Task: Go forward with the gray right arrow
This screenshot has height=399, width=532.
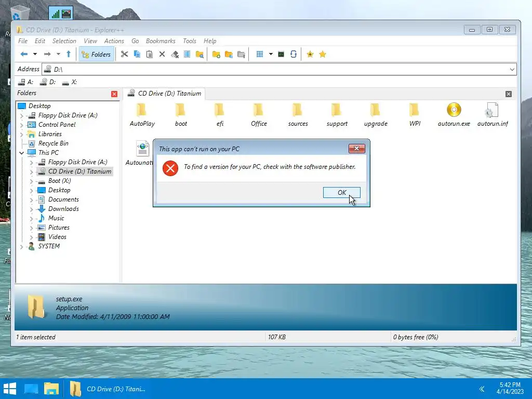Action: pos(47,54)
